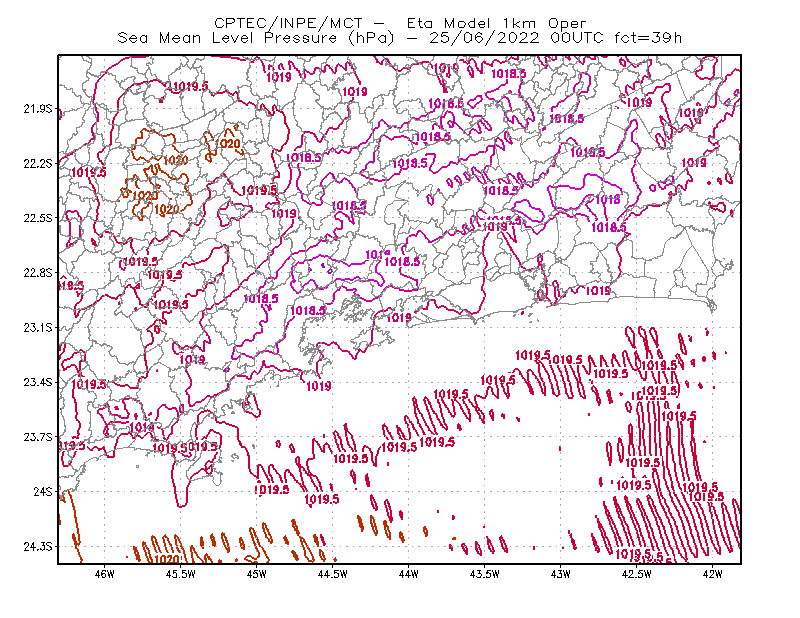Click the '42W' longitude axis label

pyautogui.click(x=712, y=574)
